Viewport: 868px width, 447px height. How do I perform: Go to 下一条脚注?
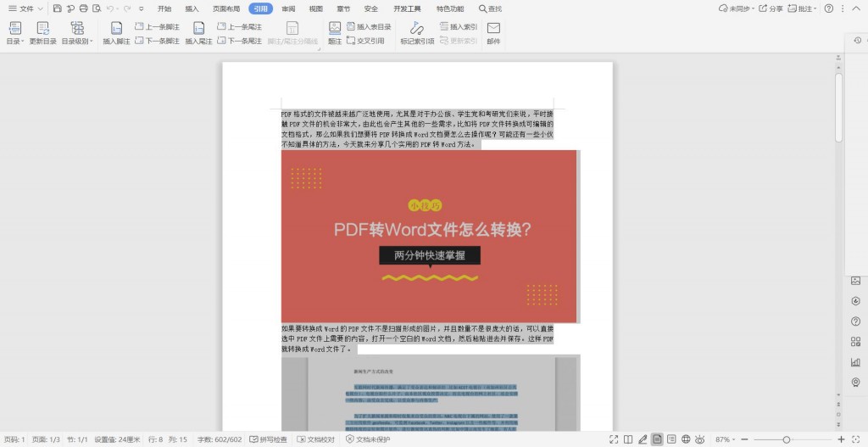[158, 41]
